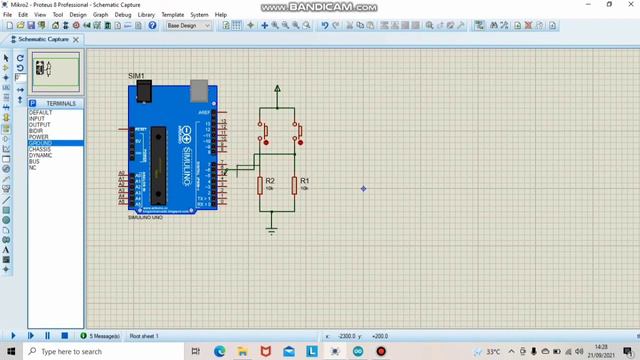Click the blue pan/center crosshair icon

pyautogui.click(x=264, y=25)
